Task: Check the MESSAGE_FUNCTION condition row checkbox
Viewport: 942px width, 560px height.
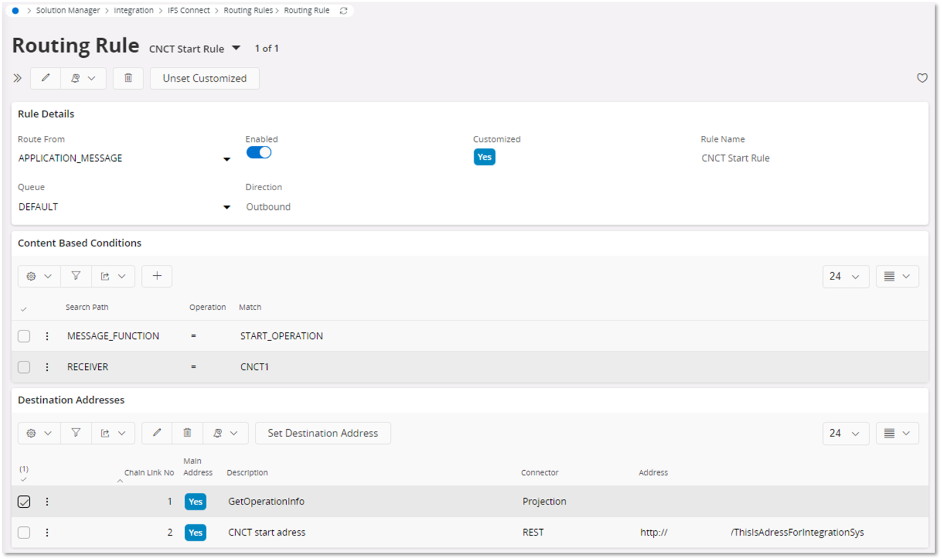Action: [x=24, y=336]
